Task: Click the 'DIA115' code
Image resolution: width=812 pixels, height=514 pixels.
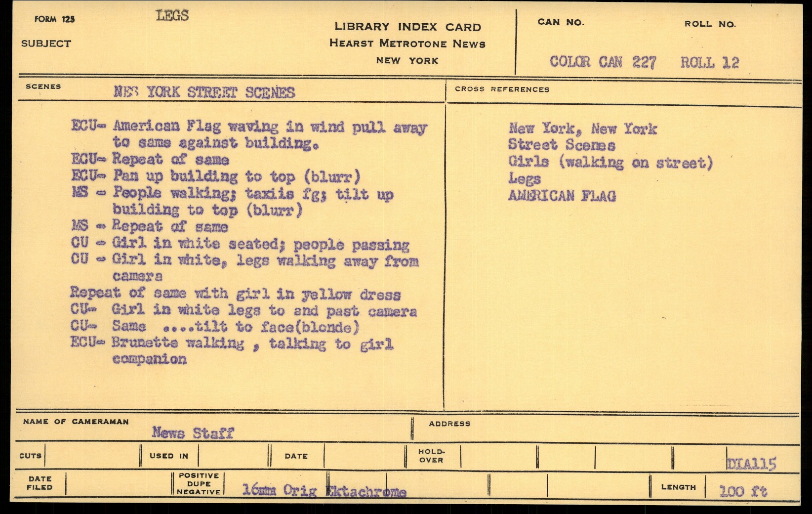Action: point(751,464)
